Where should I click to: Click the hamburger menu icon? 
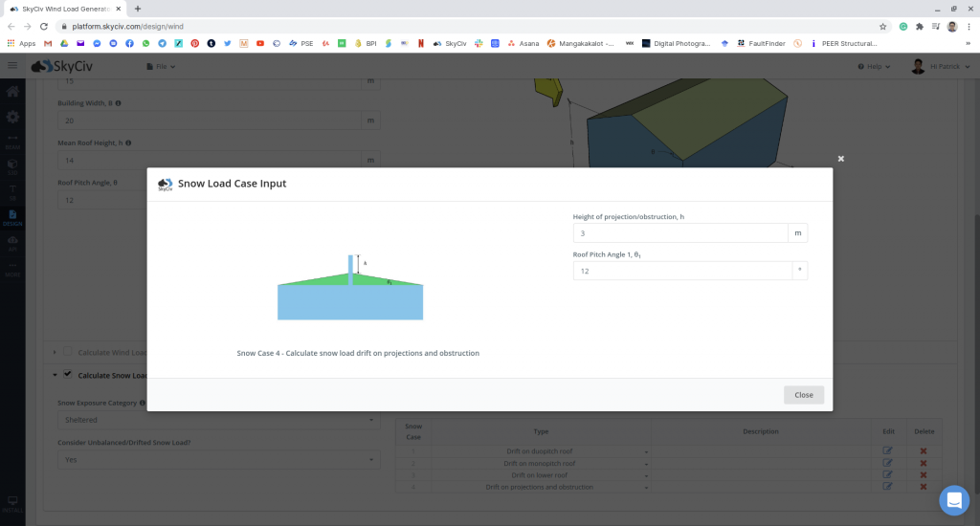click(x=12, y=66)
